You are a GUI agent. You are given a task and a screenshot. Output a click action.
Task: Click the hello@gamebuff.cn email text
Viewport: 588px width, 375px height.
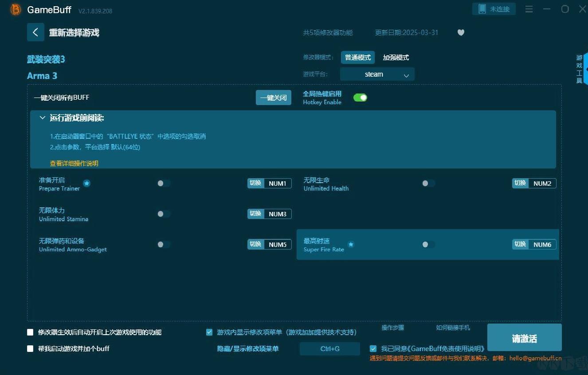pyautogui.click(x=536, y=358)
